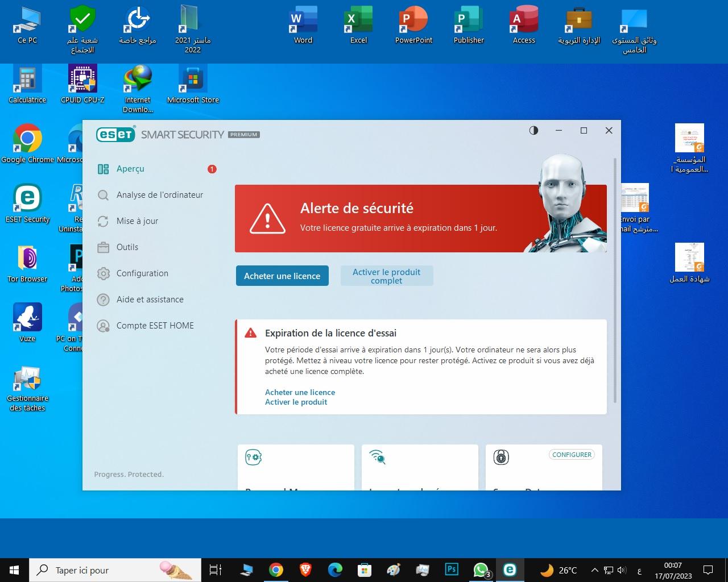The height and width of the screenshot is (582, 728).
Task: Select the مراجع خاصة desktop icon
Action: coord(138,26)
